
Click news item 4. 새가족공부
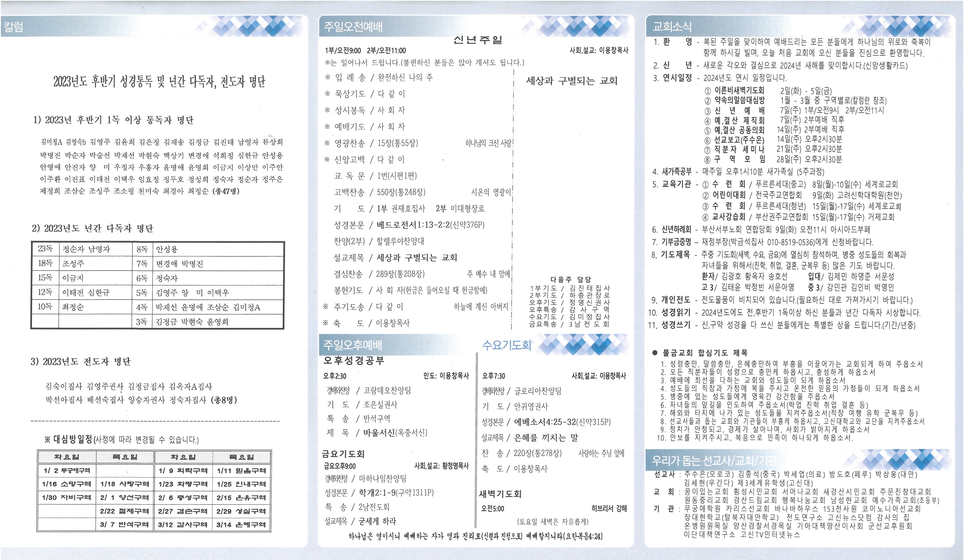[x=738, y=172]
